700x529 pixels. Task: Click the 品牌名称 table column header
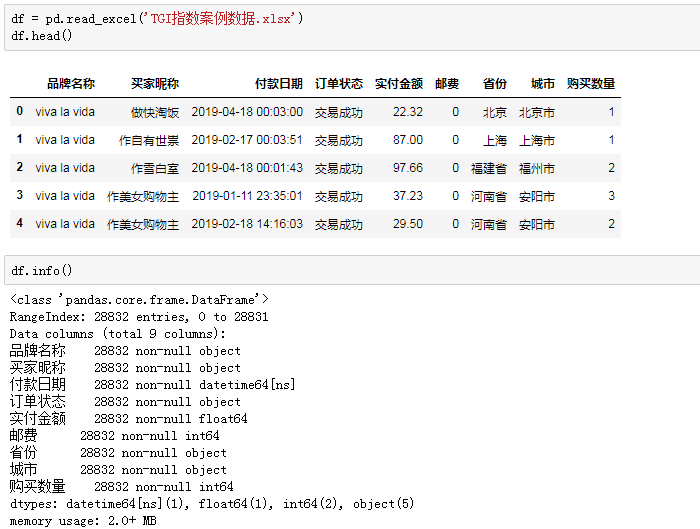tap(70, 84)
